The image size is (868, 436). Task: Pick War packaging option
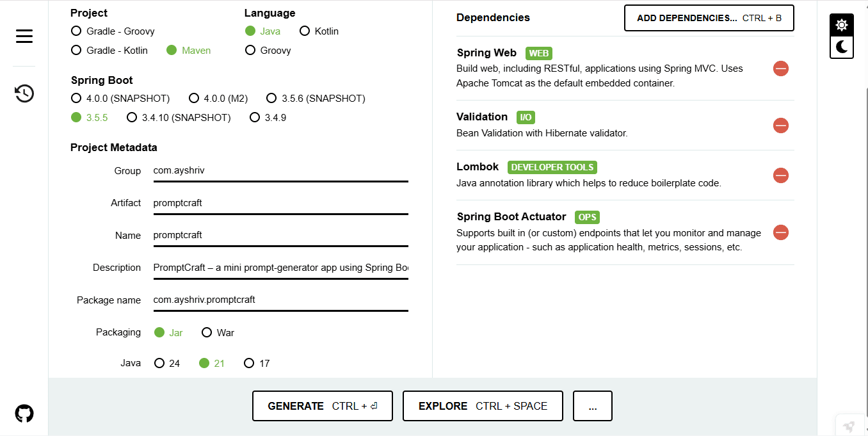point(218,333)
